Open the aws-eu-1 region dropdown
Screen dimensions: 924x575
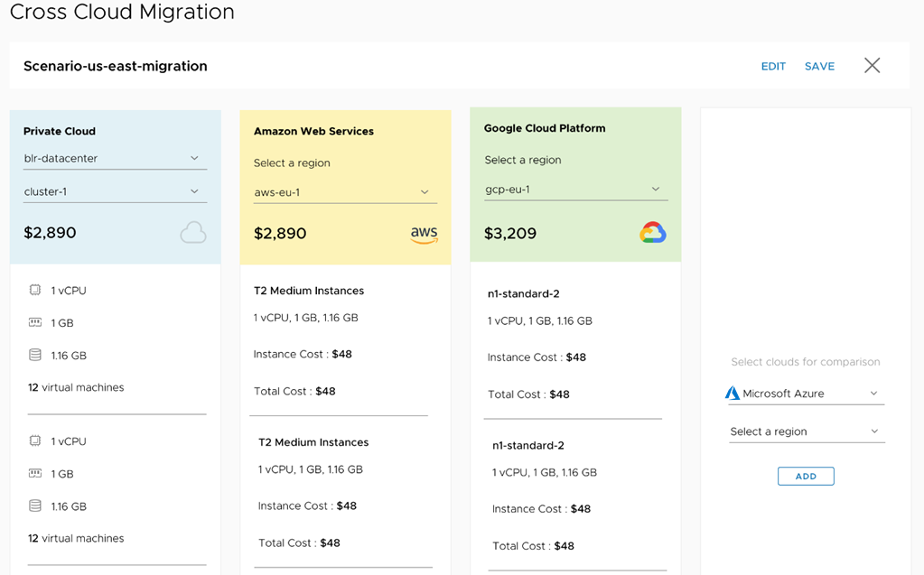pos(344,192)
